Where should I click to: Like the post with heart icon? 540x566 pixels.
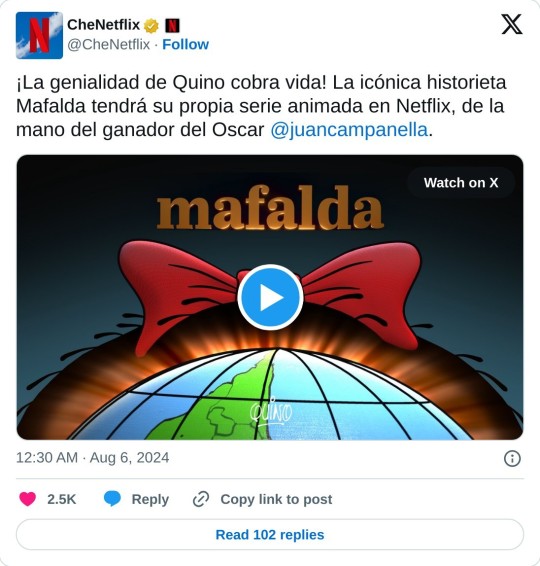27,499
